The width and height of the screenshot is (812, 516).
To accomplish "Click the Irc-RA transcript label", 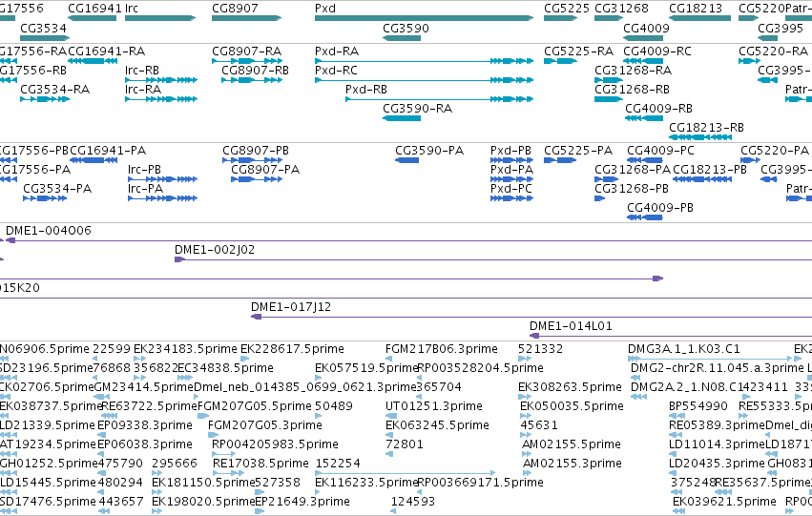I will [143, 90].
